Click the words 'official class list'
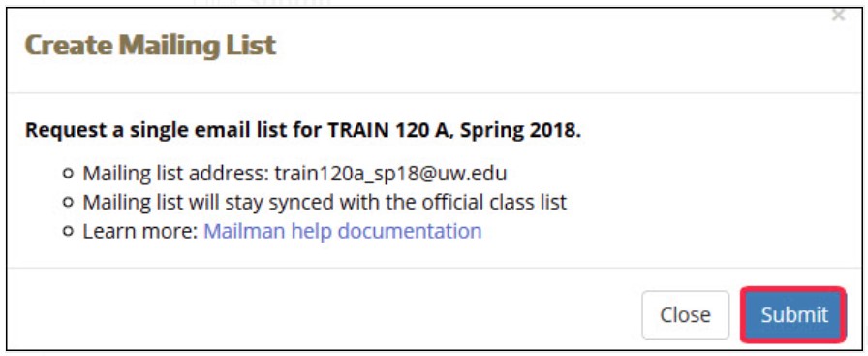The width and height of the screenshot is (868, 356). 494,203
